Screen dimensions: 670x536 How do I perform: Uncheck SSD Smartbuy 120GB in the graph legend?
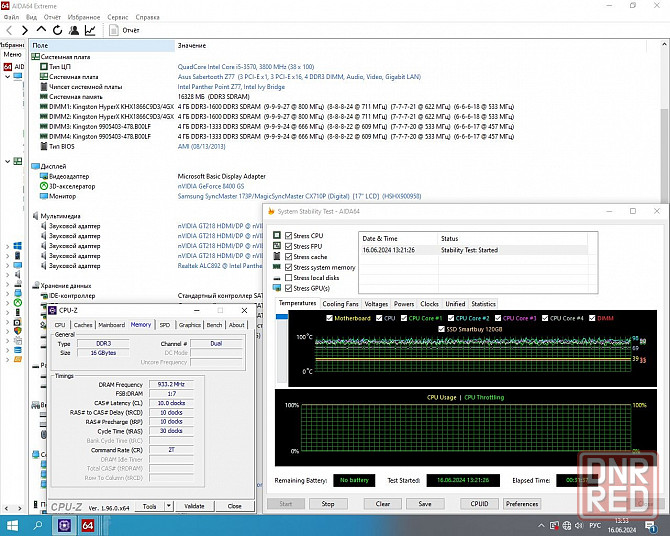pyautogui.click(x=441, y=329)
